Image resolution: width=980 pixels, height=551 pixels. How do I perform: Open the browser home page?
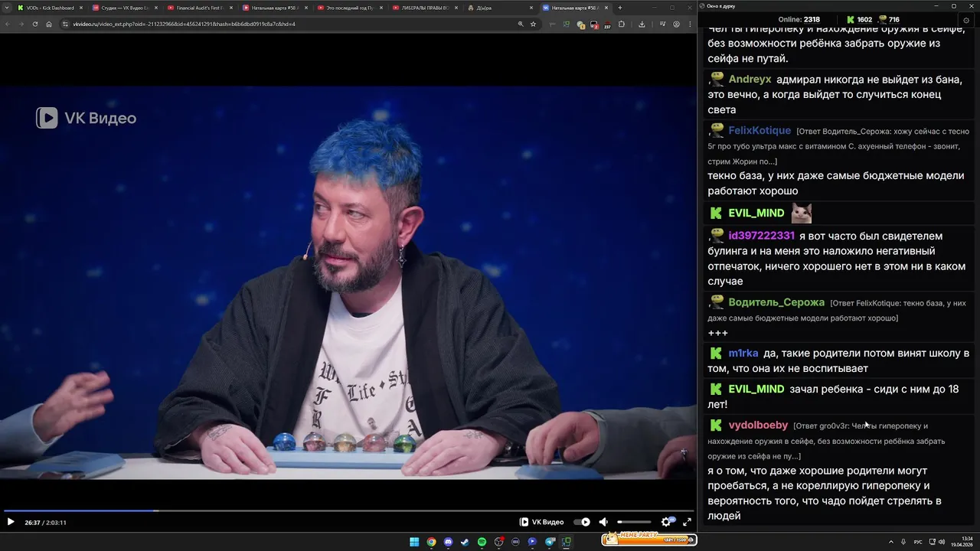pos(49,24)
